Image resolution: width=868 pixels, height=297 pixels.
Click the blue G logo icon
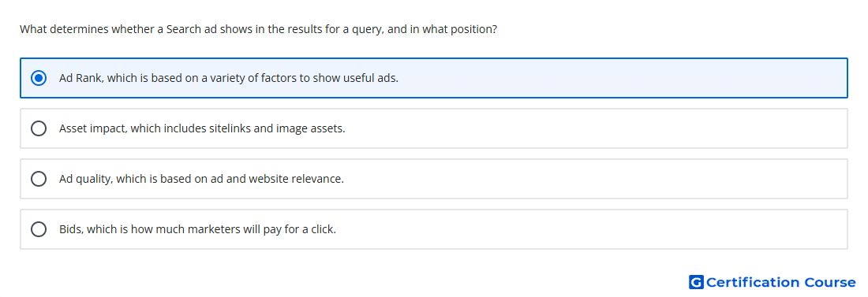point(696,282)
